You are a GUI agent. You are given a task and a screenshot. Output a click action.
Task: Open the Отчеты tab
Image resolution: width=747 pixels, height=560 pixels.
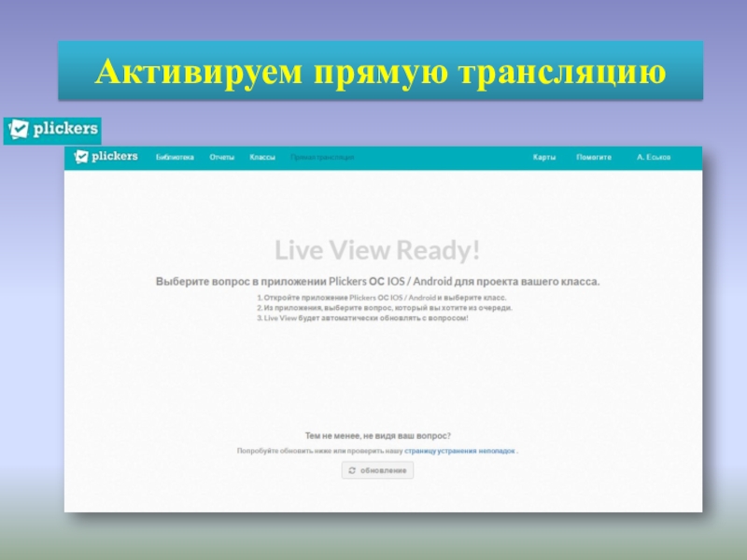222,157
